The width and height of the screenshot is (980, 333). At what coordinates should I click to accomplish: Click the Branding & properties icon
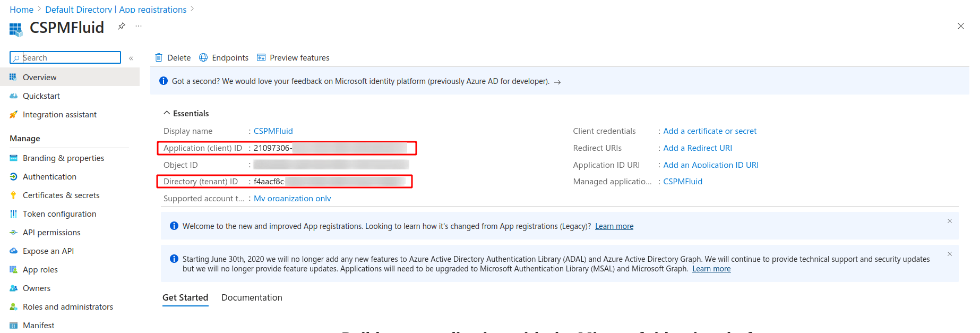point(13,158)
